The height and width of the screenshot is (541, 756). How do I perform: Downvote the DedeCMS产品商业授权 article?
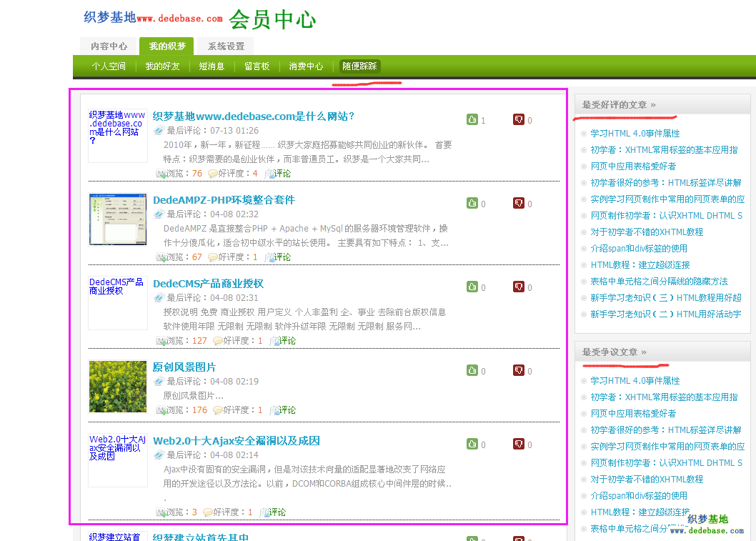pos(518,287)
